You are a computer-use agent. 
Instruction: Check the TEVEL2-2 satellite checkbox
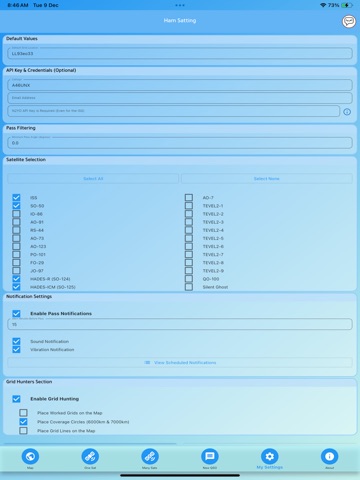point(189,214)
